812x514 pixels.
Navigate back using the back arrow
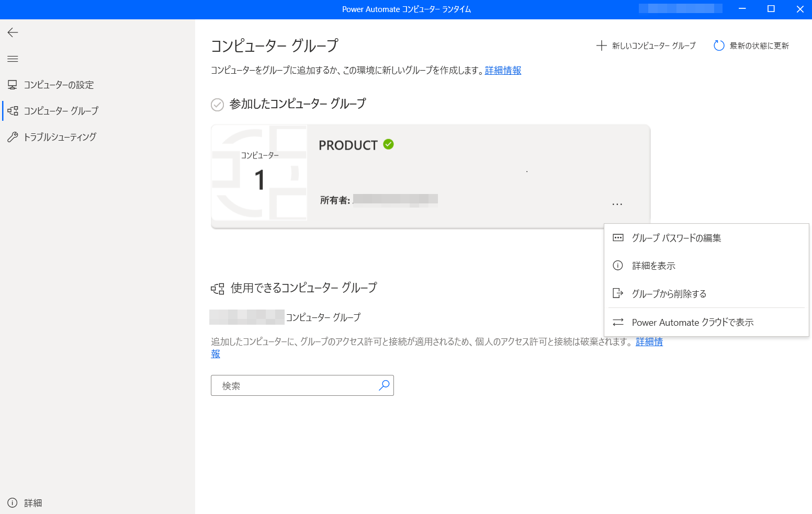(13, 32)
